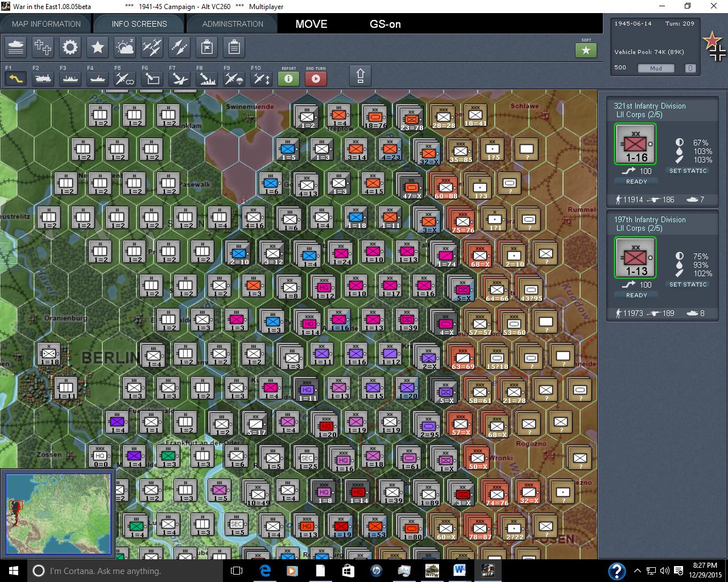The width and height of the screenshot is (728, 582).
Task: Open the blue help question mark icon
Action: point(617,571)
